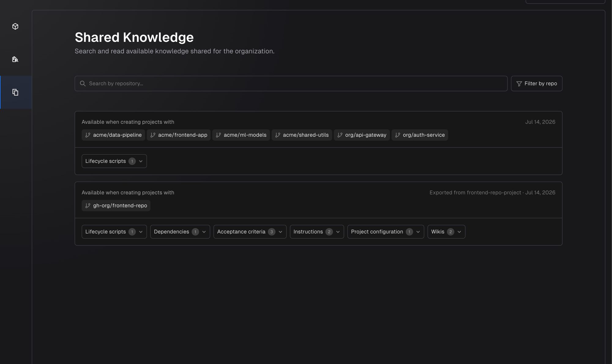This screenshot has width=612, height=364.
Task: Expand the Dependencies dropdown
Action: pyautogui.click(x=180, y=232)
